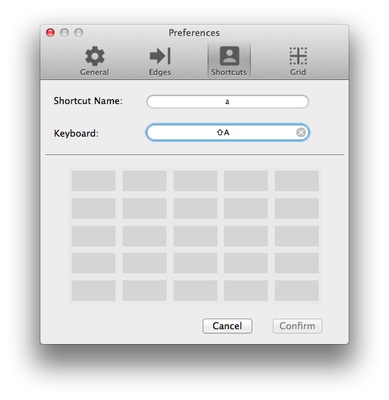Select the last column middle row cell
Image resolution: width=389 pixels, height=400 pixels.
coord(297,236)
